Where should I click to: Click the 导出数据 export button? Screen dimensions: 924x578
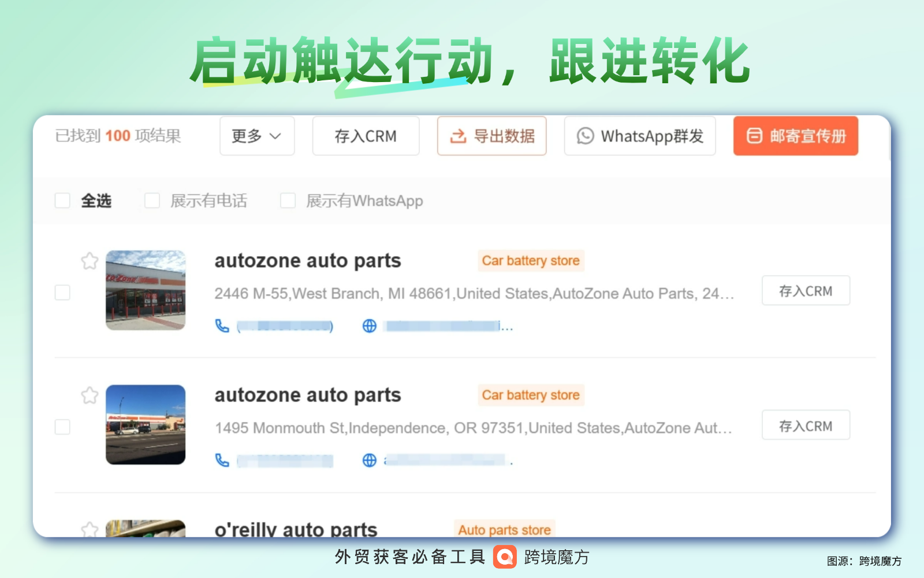point(491,136)
